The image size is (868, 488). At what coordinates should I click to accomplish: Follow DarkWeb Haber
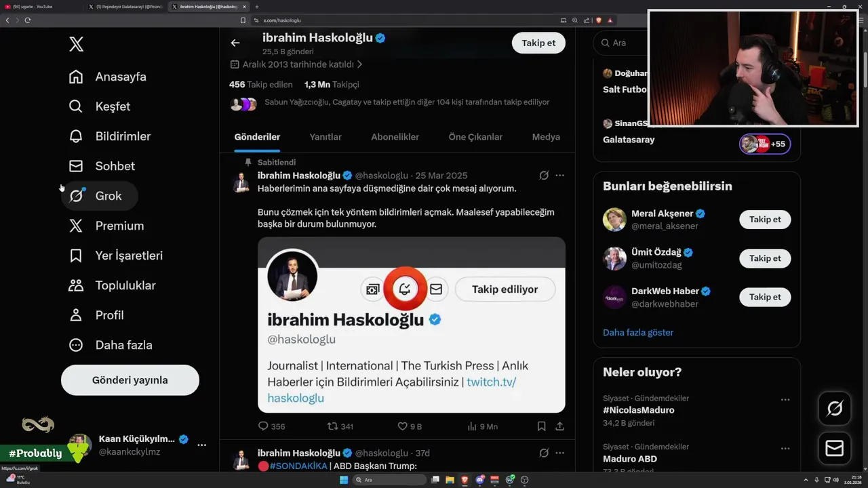(765, 297)
